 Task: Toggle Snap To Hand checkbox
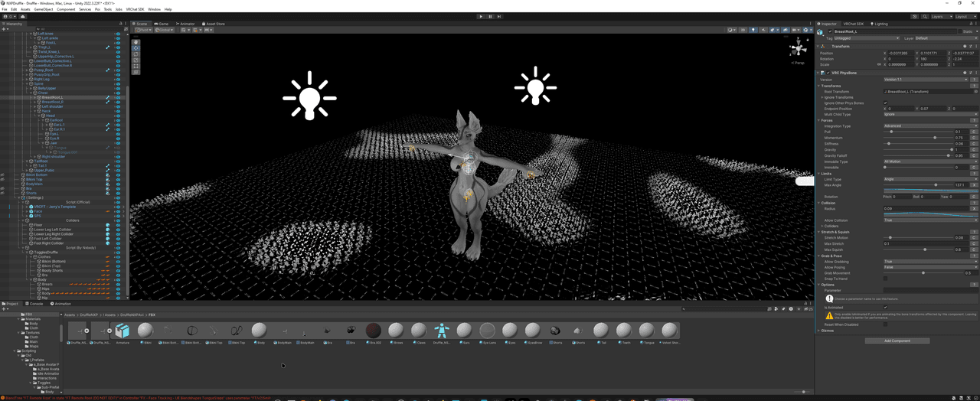[x=886, y=279]
